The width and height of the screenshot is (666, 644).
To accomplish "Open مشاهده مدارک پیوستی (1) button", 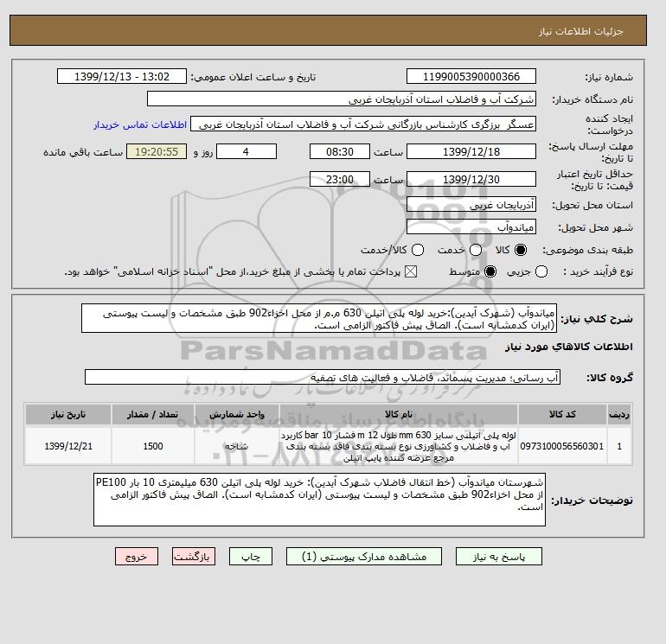I will [x=364, y=557].
